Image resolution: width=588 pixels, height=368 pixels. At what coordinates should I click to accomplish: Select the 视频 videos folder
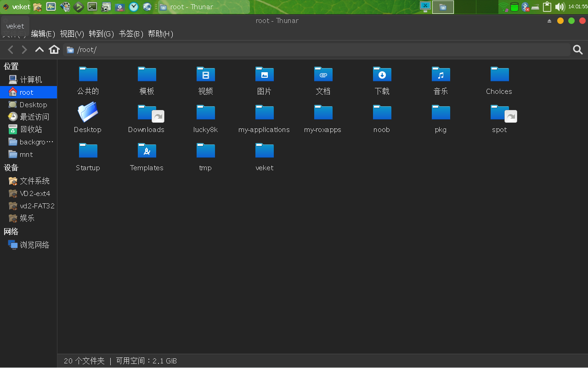pyautogui.click(x=205, y=80)
